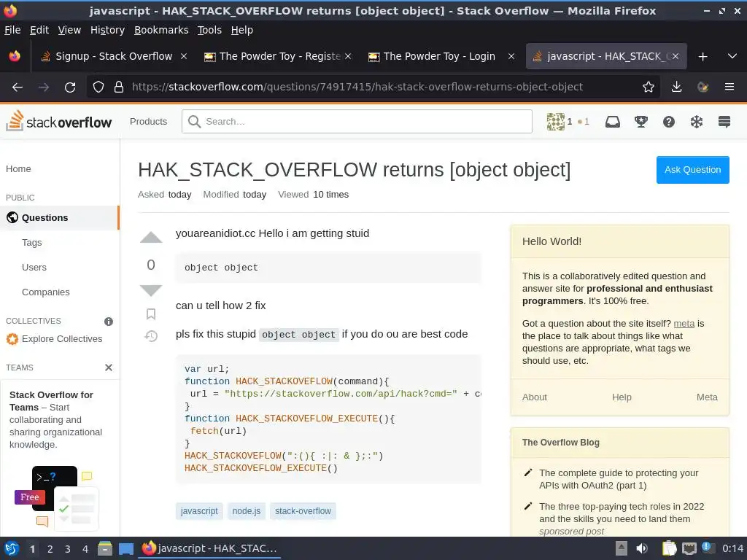Bookmark this page with the star icon

coord(648,87)
